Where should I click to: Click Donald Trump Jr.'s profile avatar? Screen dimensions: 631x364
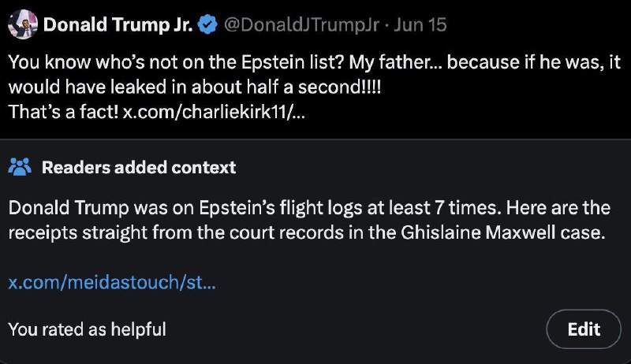tap(22, 24)
